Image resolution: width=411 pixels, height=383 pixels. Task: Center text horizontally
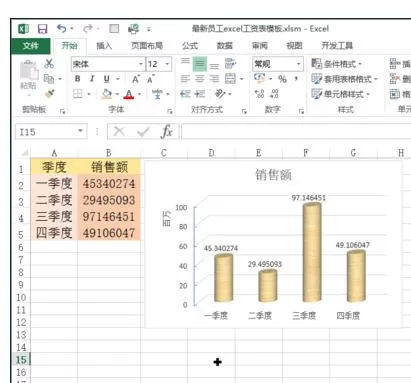click(x=199, y=79)
